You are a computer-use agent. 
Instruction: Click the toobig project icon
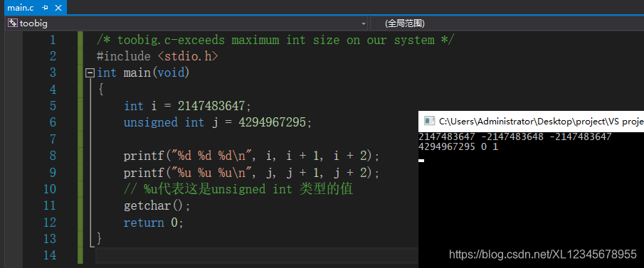pos(12,23)
